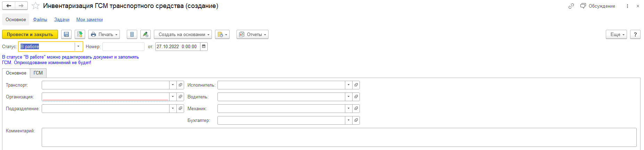Open the calendar date picker icon
This screenshot has height=150, width=644.
pos(204,46)
